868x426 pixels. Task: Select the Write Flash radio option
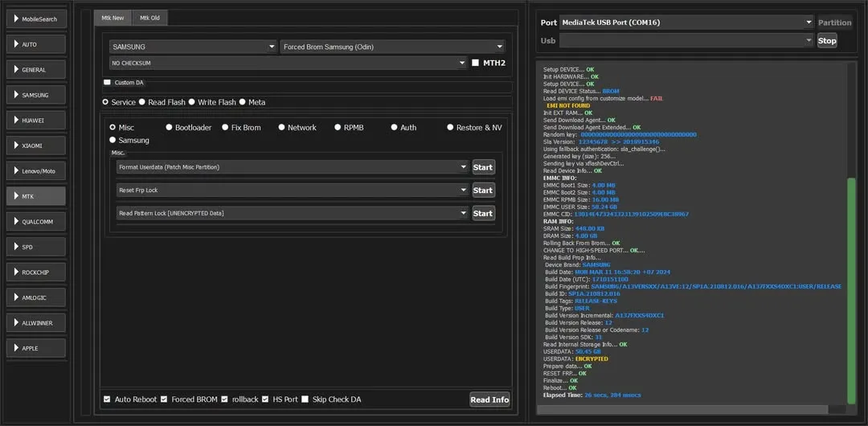(x=191, y=103)
